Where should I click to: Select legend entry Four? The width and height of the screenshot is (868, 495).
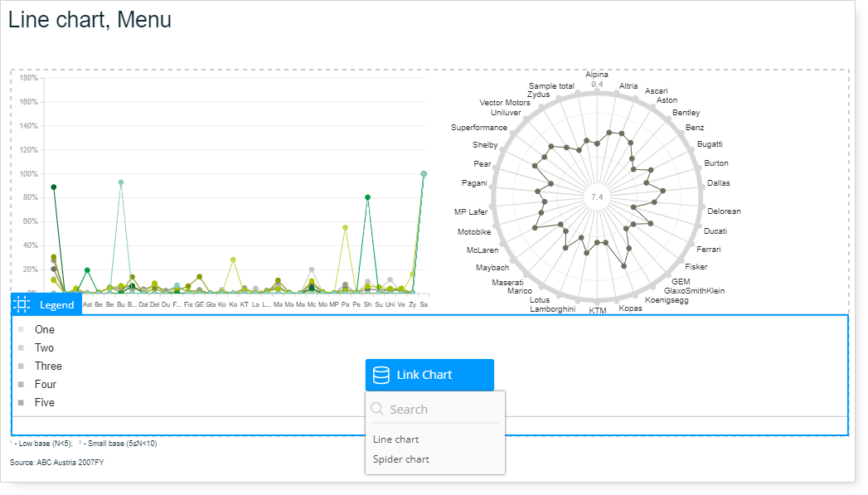(x=46, y=384)
